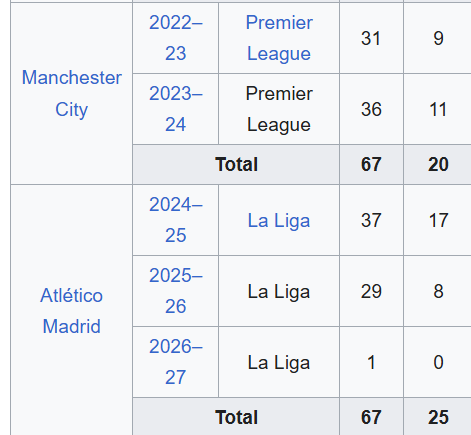Click the bold 25 goals total for Atlético

pos(438,417)
